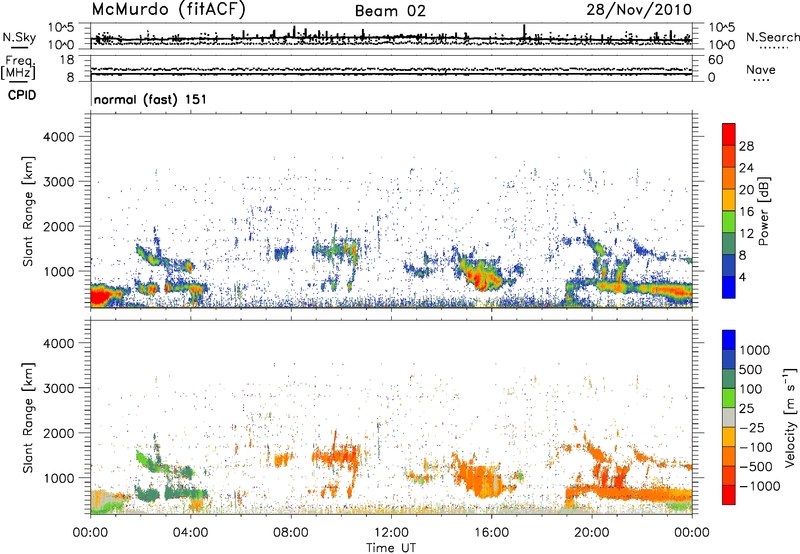Click the "12:00" time axis label
The width and height of the screenshot is (800, 554).
(x=391, y=533)
